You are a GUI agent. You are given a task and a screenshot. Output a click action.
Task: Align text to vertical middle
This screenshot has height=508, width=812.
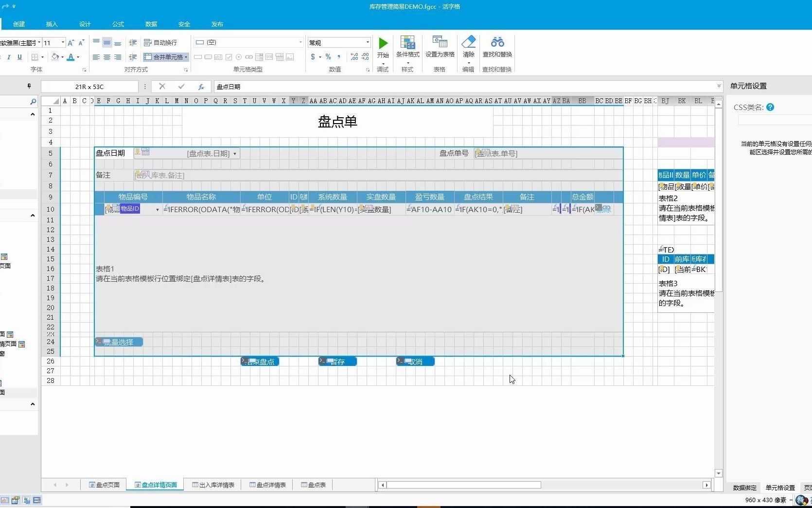tap(107, 42)
